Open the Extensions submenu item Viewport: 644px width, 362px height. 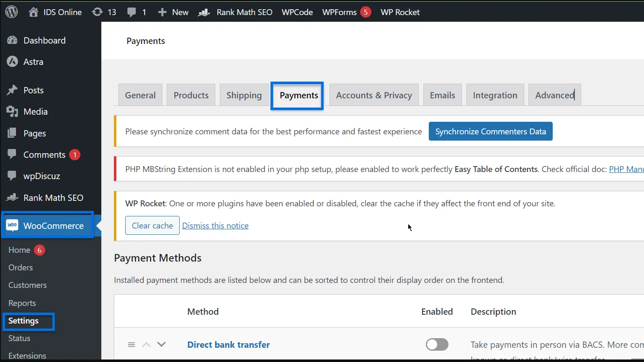click(27, 356)
